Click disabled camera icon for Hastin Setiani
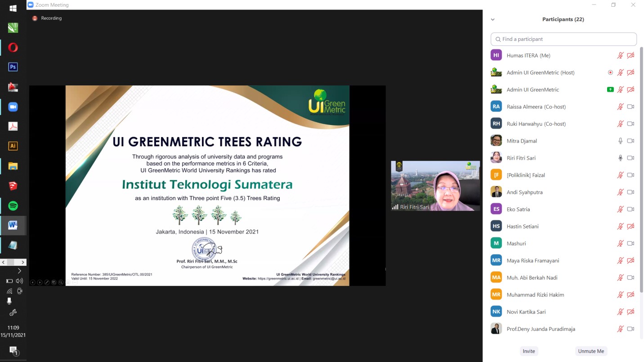The image size is (644, 362). 631,226
